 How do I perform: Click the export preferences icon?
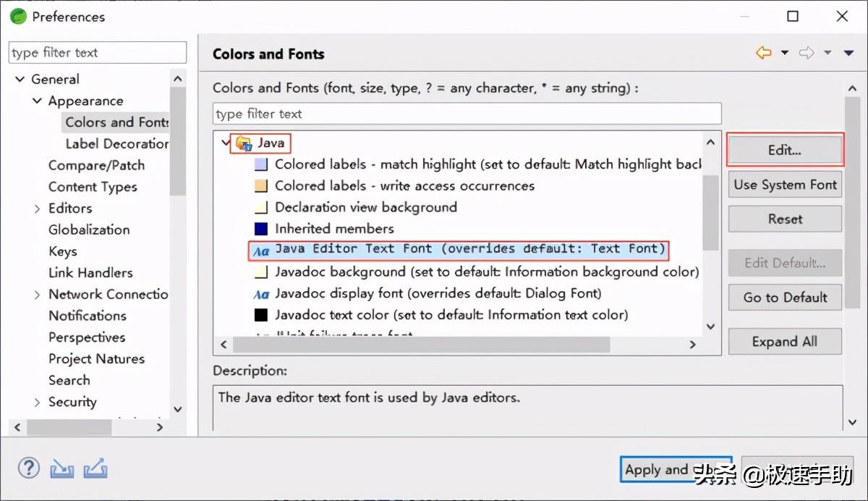click(x=95, y=469)
